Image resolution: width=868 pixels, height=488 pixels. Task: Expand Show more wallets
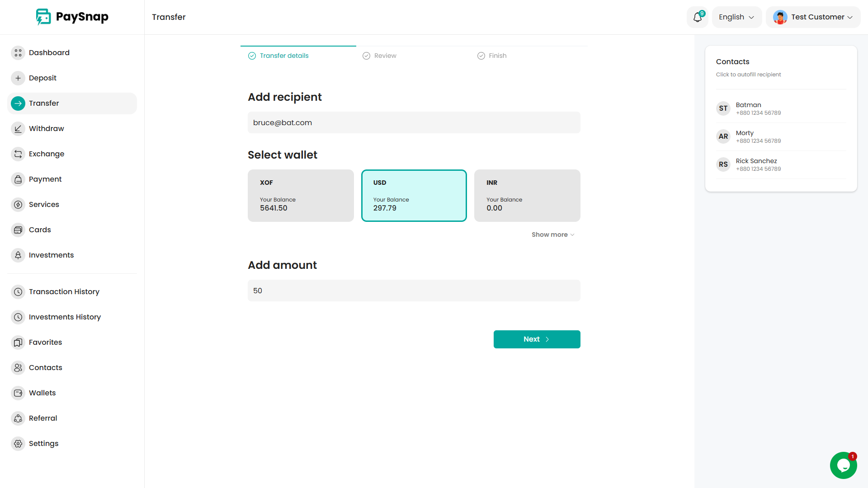coord(553,235)
